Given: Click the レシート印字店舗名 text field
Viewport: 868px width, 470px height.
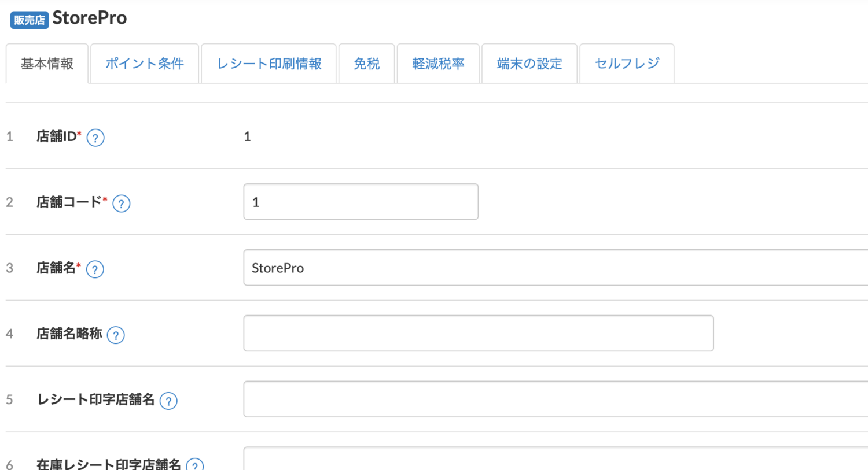Looking at the screenshot, I should click(x=556, y=399).
